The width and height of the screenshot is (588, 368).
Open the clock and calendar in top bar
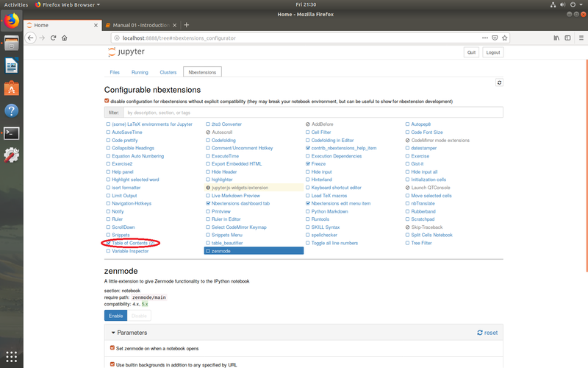pyautogui.click(x=306, y=4)
